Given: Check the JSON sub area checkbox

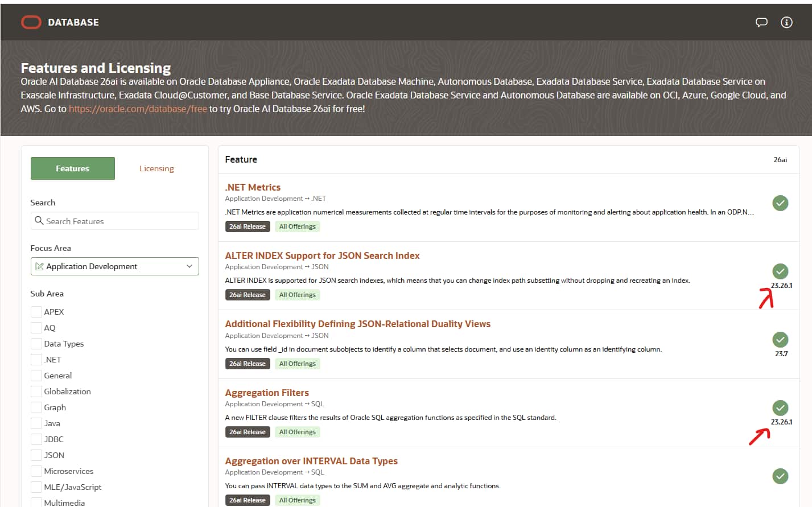Looking at the screenshot, I should [x=36, y=455].
